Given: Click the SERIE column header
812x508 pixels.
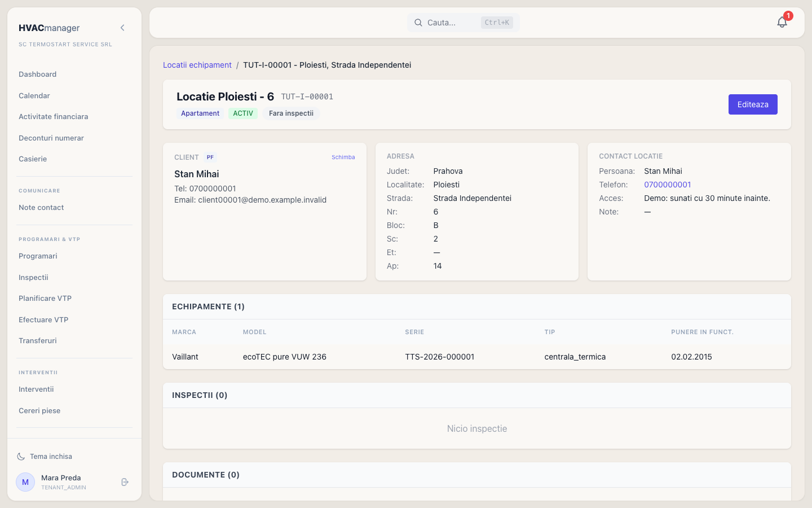Looking at the screenshot, I should pyautogui.click(x=414, y=332).
